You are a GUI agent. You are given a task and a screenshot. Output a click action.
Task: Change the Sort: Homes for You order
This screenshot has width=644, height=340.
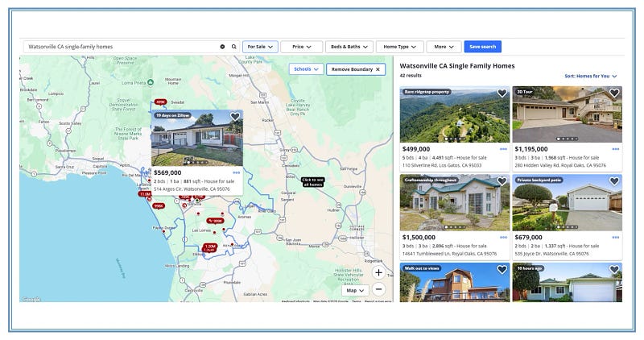591,76
